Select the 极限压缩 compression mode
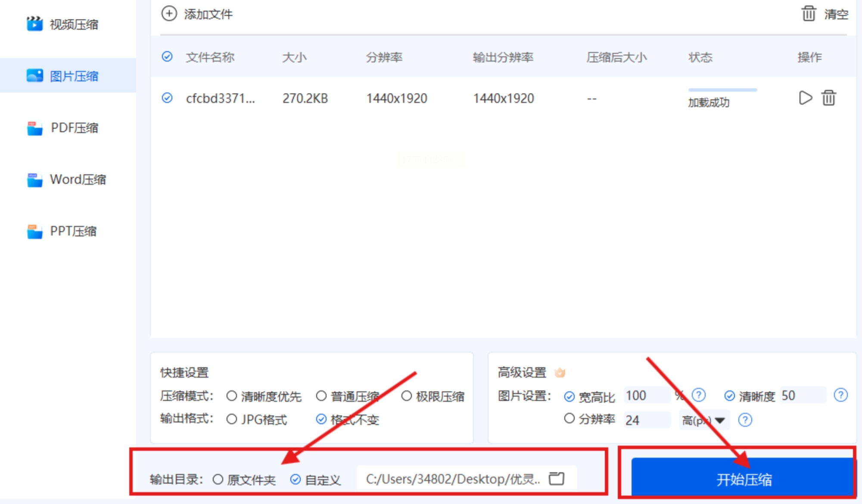862x504 pixels. click(x=406, y=396)
